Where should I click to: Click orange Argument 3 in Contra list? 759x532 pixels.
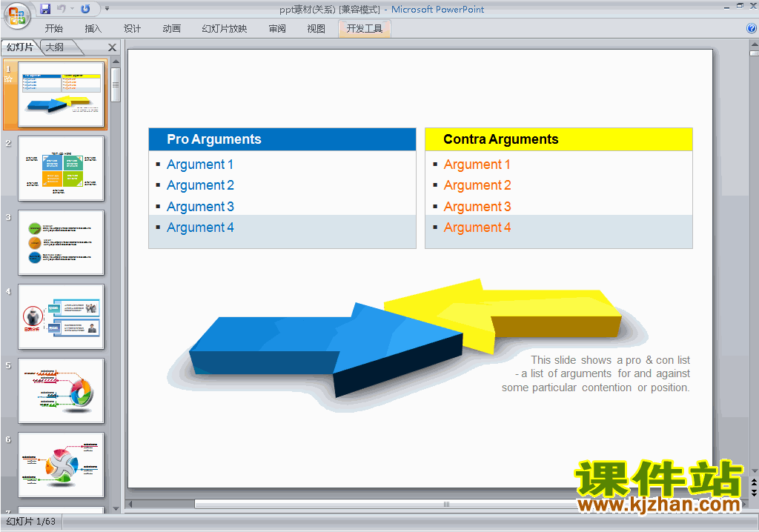[477, 207]
